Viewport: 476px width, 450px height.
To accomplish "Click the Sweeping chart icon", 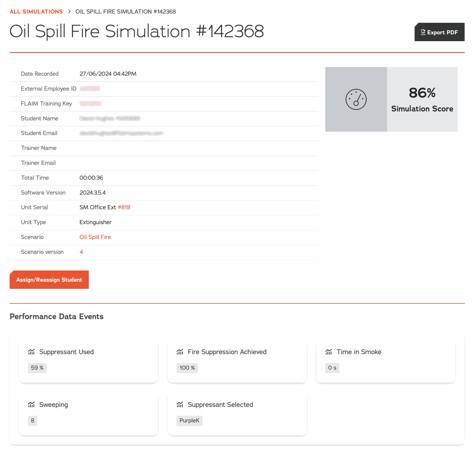I will click(x=31, y=405).
